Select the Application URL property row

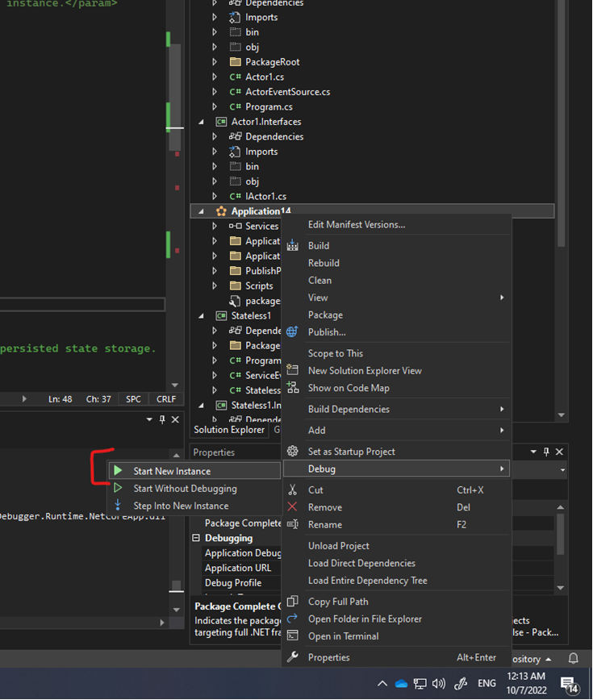[241, 568]
